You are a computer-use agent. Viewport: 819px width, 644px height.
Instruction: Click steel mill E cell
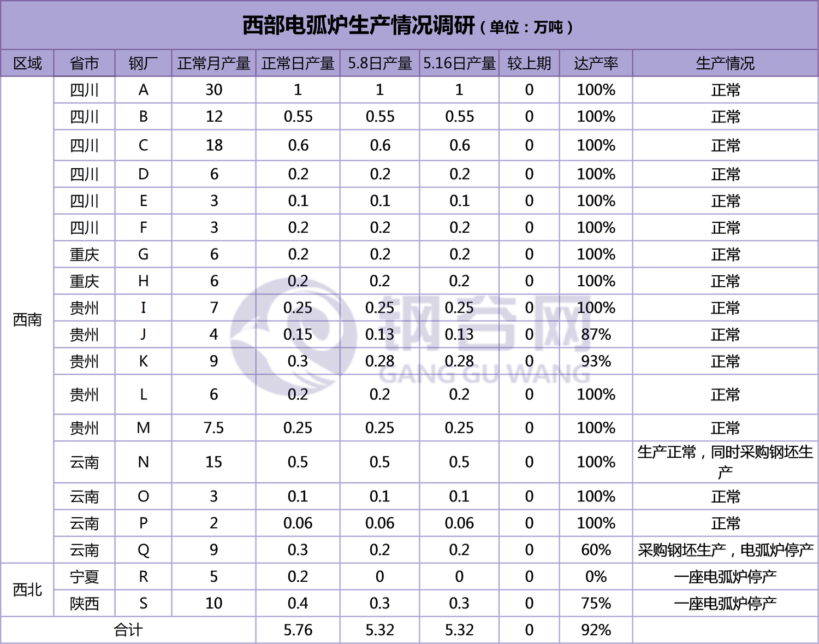point(143,201)
